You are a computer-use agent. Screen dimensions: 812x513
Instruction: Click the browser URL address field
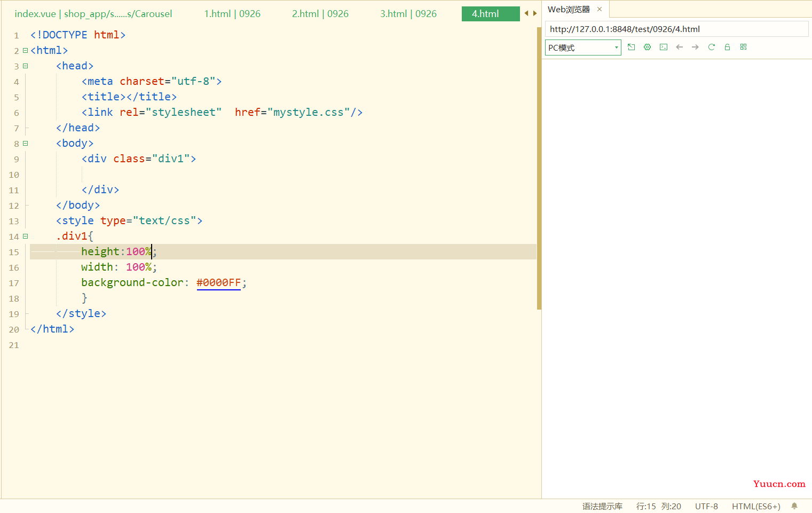676,29
